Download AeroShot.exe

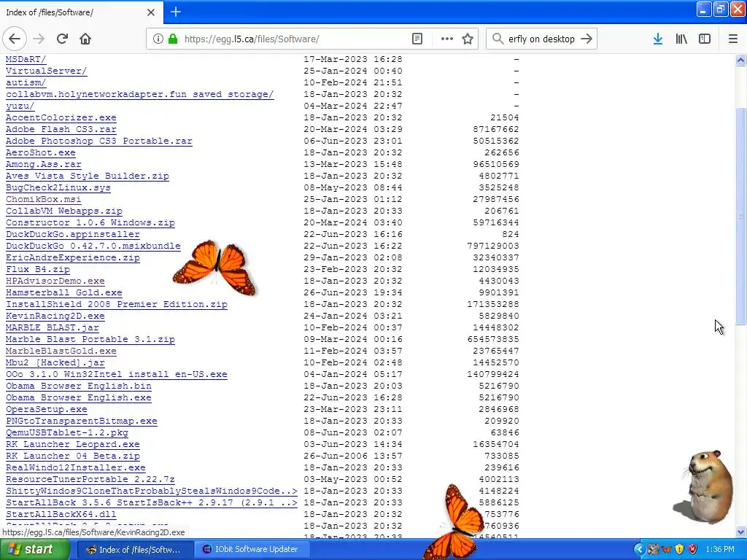(41, 152)
